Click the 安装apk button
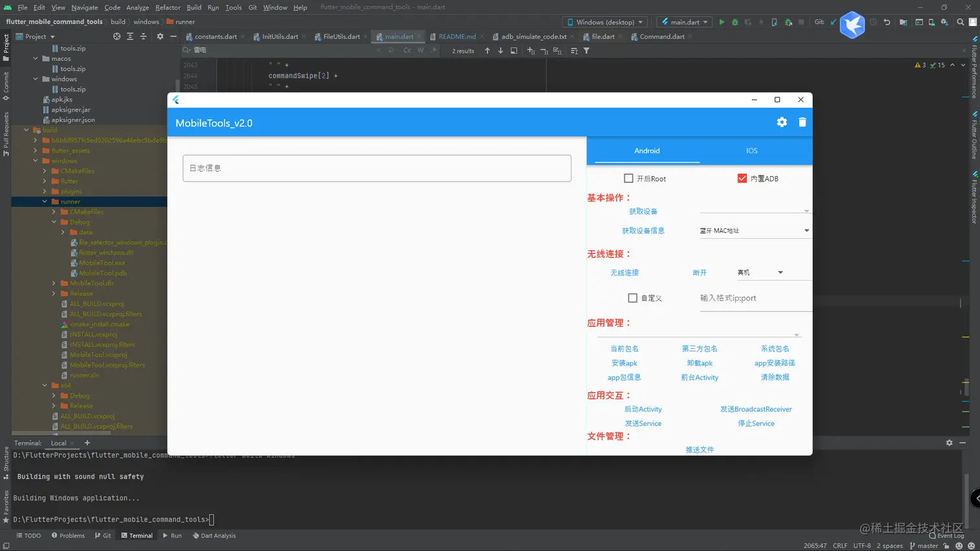This screenshot has width=980, height=551. [x=624, y=363]
